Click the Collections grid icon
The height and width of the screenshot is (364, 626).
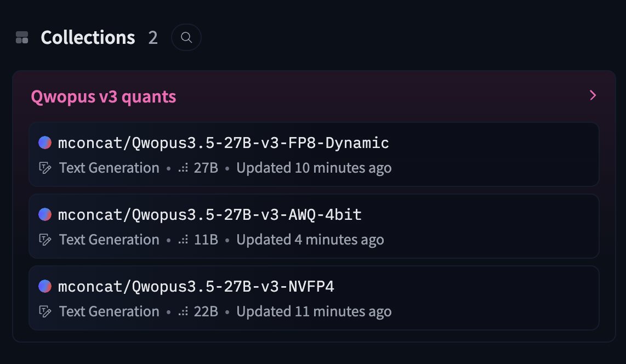coord(22,37)
